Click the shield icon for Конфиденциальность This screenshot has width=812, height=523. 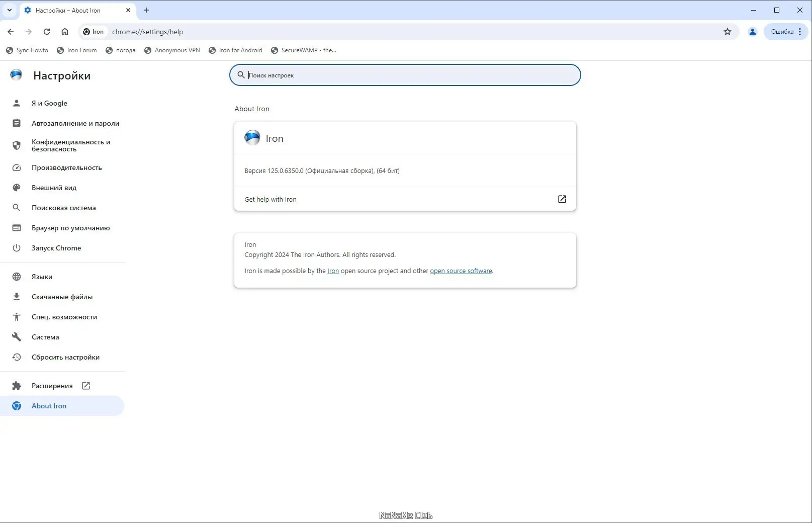click(17, 145)
